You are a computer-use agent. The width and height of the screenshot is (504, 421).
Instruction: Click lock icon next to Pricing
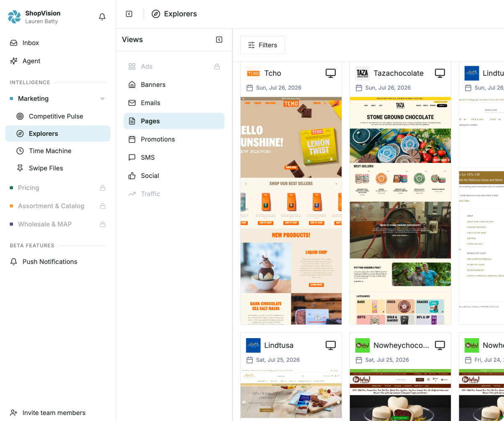103,188
